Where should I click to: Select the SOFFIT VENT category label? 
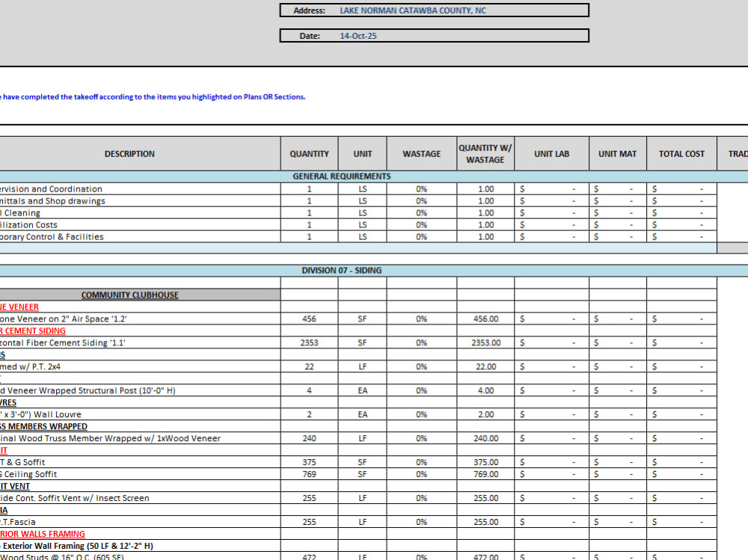(15, 486)
